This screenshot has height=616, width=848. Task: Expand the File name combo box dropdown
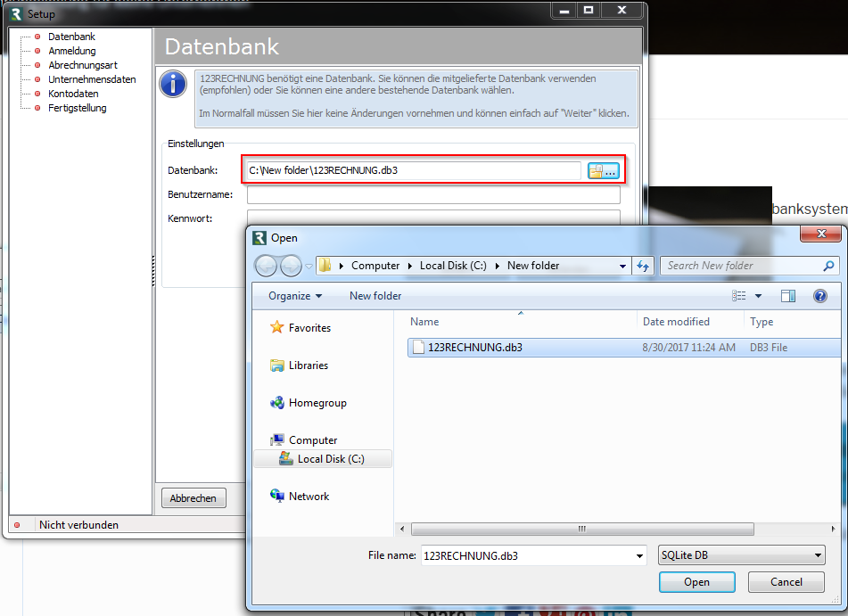pos(639,556)
